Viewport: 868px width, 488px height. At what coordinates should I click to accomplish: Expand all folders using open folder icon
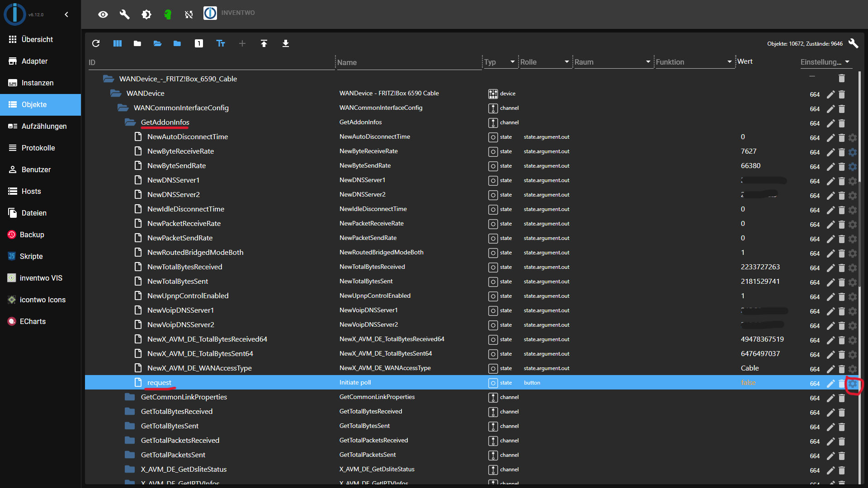157,43
